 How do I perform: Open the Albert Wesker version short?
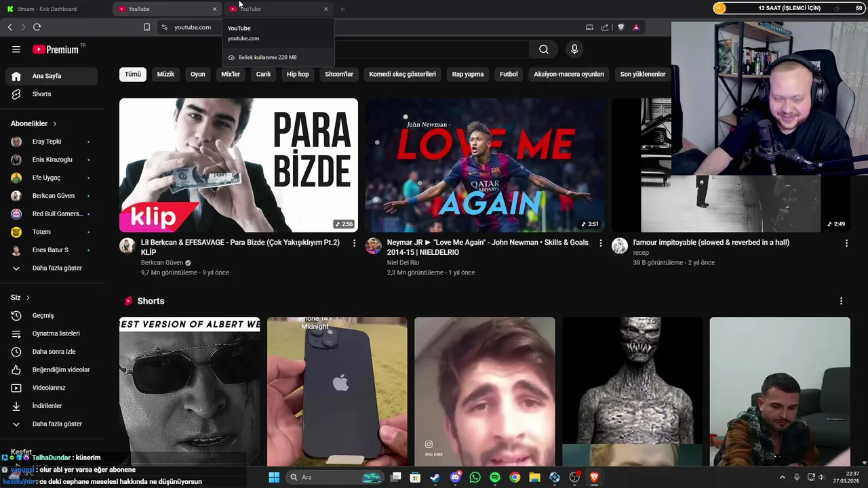pos(190,392)
